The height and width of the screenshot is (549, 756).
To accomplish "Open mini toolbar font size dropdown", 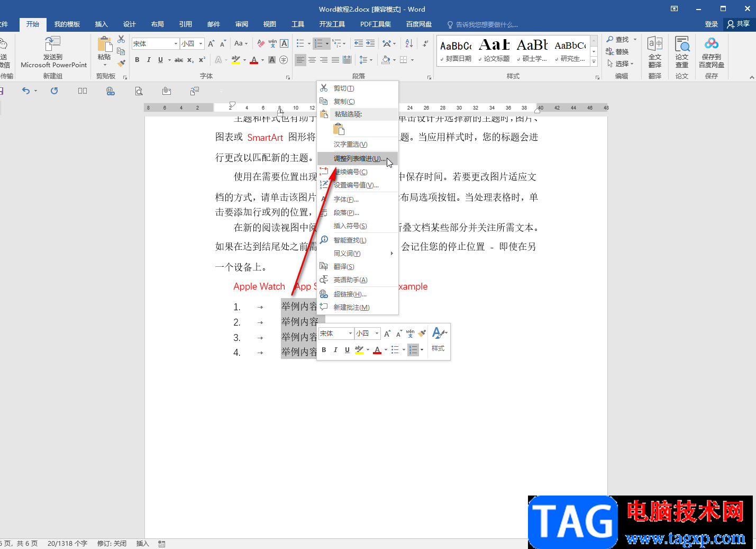I will click(x=377, y=334).
